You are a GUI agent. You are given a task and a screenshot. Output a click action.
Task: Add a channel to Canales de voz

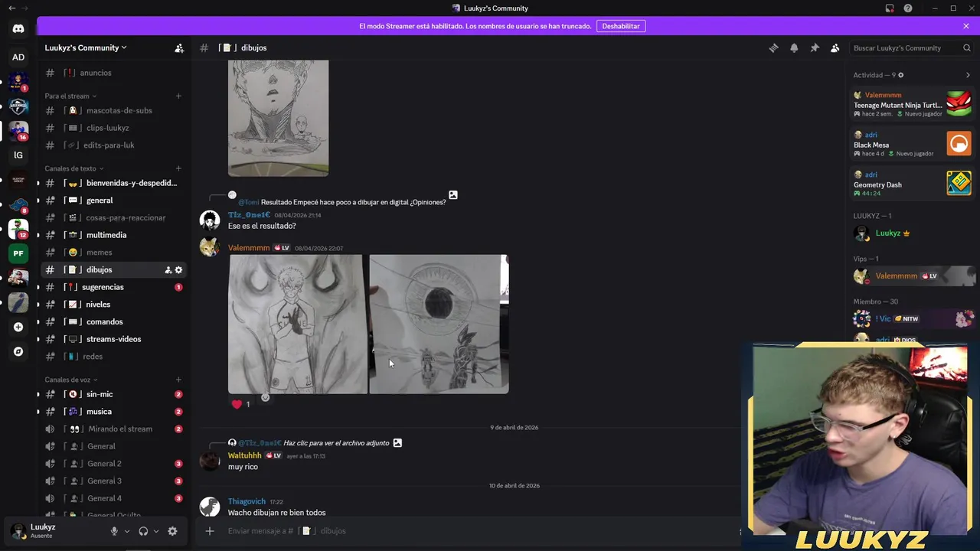click(x=178, y=380)
